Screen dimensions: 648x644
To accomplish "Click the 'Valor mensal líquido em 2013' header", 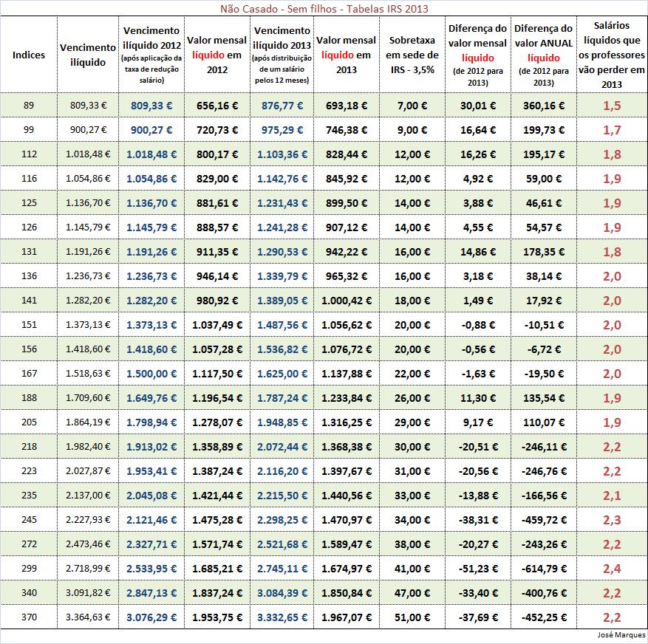I will click(x=347, y=55).
